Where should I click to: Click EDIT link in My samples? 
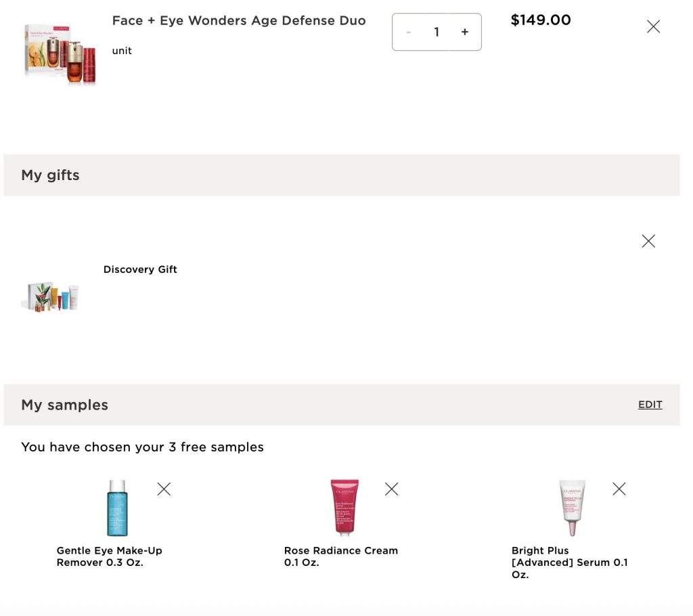coord(650,405)
